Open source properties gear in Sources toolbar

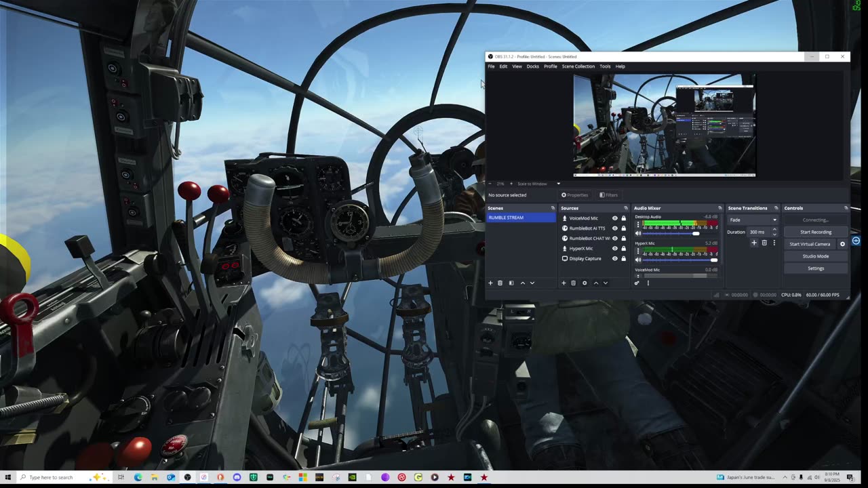585,283
